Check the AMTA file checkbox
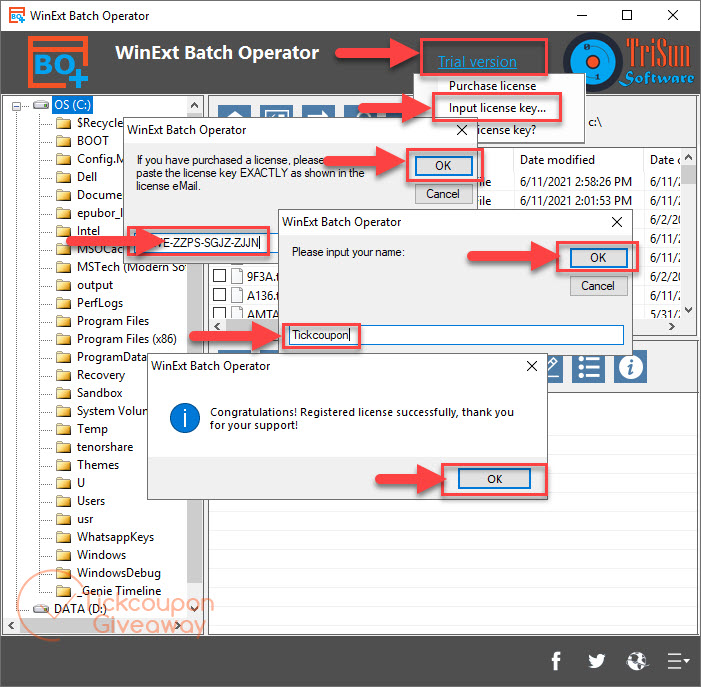 [220, 312]
